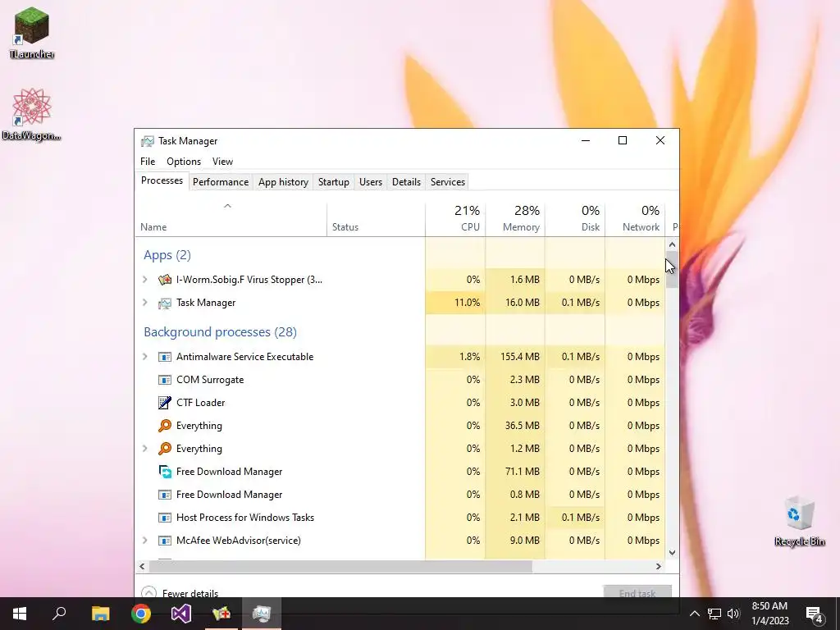Open the Options menu
The height and width of the screenshot is (630, 840).
184,162
